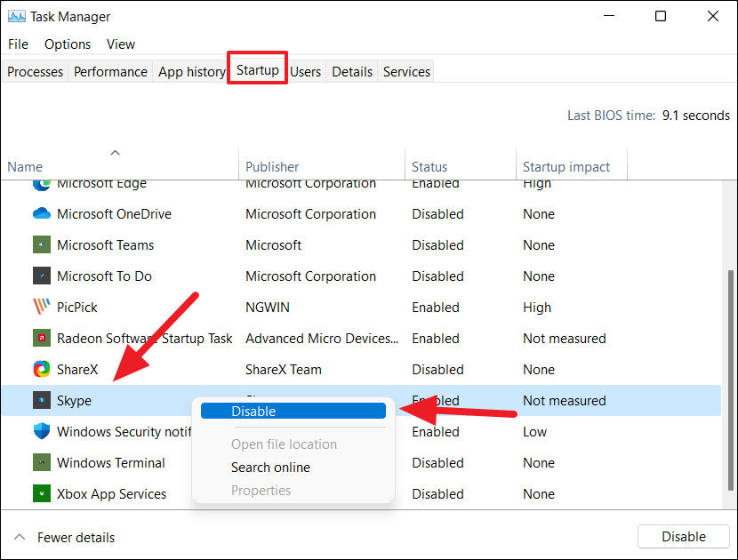Viewport: 738px width, 560px height.
Task: Click Disabled status of Xbox App Services
Action: pyautogui.click(x=437, y=493)
